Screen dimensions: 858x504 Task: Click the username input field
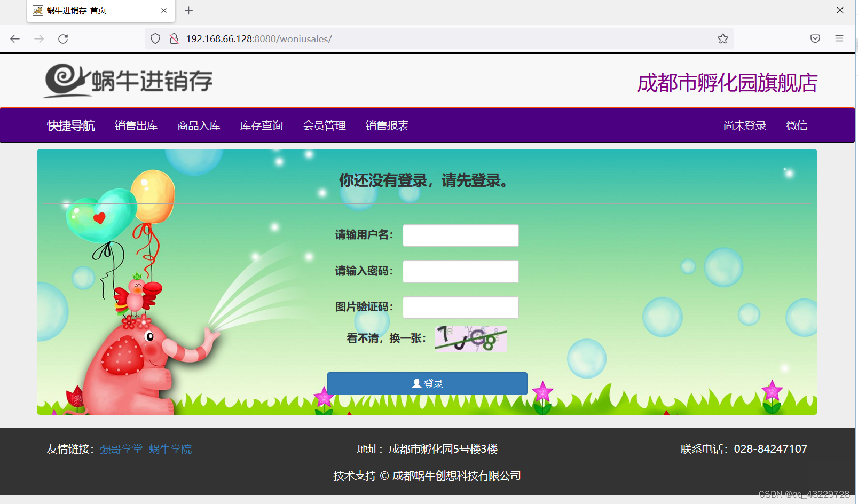[x=460, y=235]
